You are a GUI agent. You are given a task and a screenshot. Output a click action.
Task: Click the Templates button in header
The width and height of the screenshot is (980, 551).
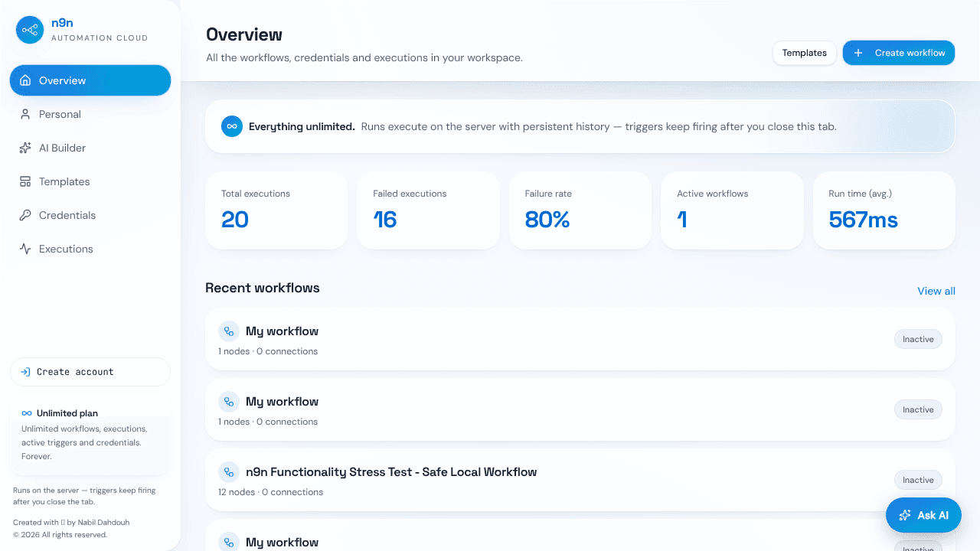805,53
